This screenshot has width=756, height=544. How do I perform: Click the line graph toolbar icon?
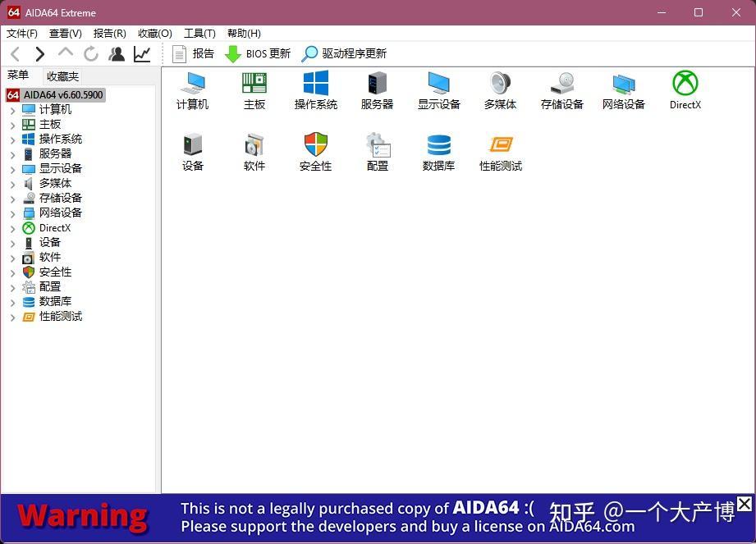point(142,53)
